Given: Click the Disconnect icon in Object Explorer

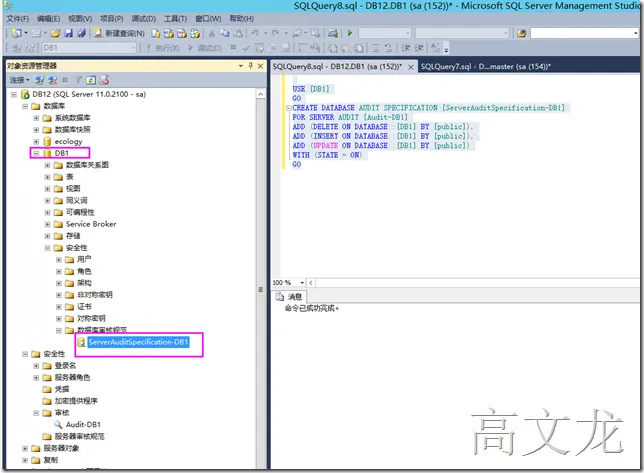Looking at the screenshot, I should [52, 80].
